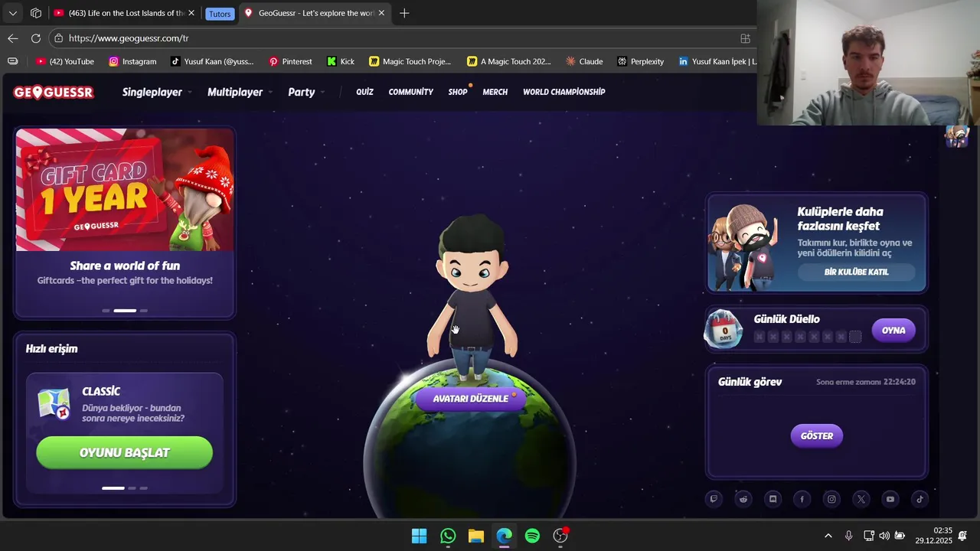Screen dimensions: 980x551
Task: Open the YouTube social icon in the footer
Action: [x=890, y=499]
